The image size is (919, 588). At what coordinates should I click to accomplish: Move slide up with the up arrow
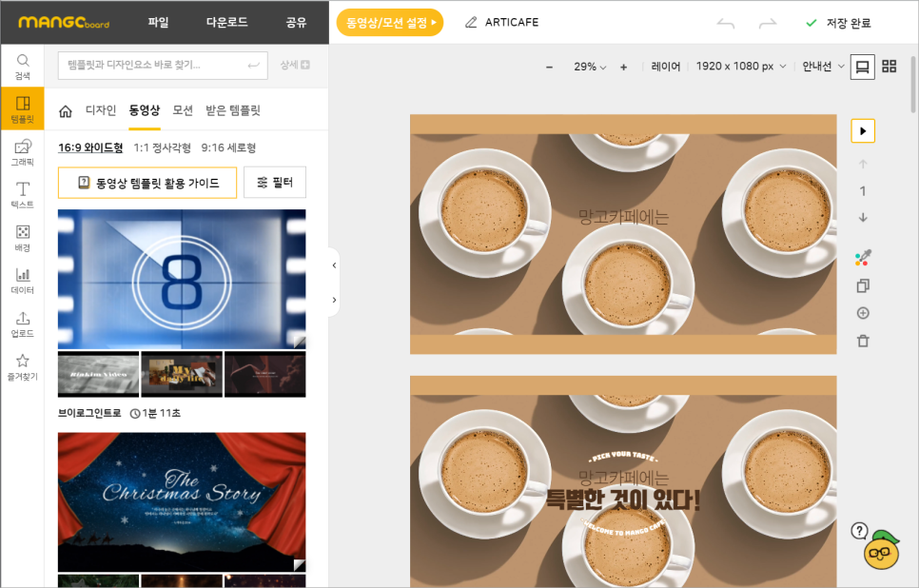point(863,165)
